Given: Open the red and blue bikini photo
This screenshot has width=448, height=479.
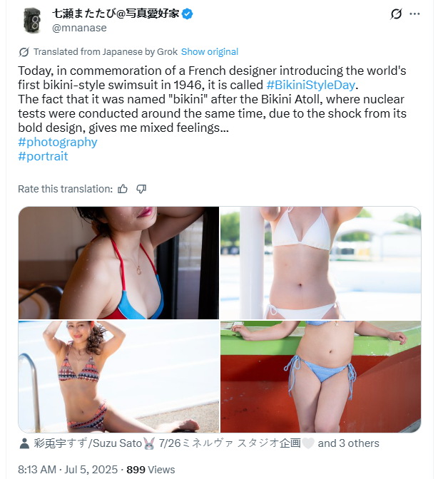Looking at the screenshot, I should pyautogui.click(x=118, y=263).
